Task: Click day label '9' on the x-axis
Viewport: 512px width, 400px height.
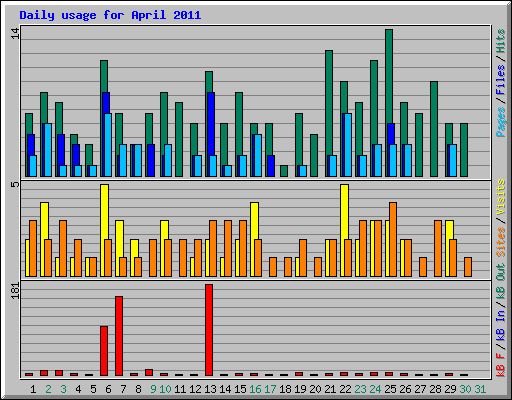Action: (153, 389)
